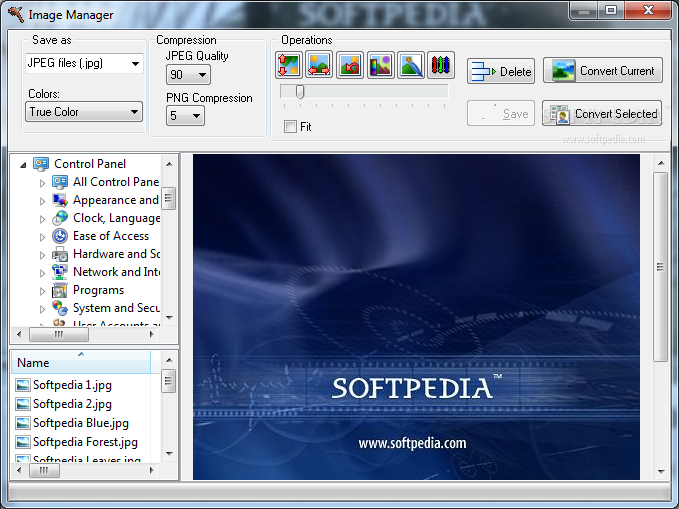Viewport: 679px width, 509px height.
Task: Expand the Clock, Language node
Action: (42, 219)
